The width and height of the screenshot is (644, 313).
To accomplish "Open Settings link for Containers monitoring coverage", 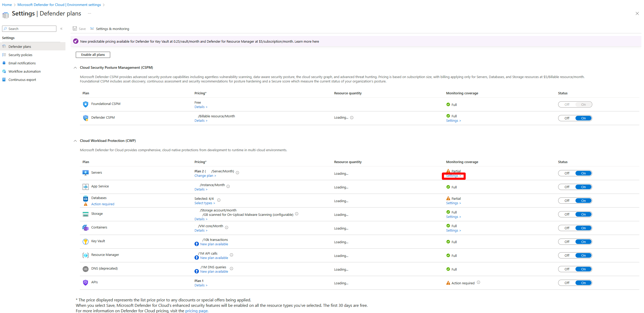I will click(453, 231).
